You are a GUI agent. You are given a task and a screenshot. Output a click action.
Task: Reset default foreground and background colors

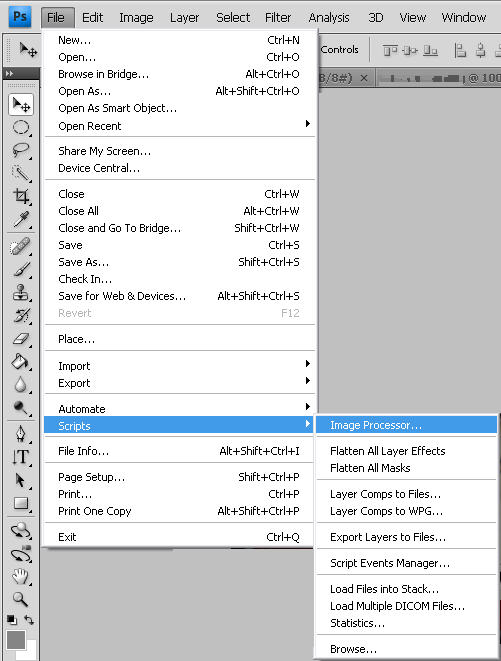[12, 620]
